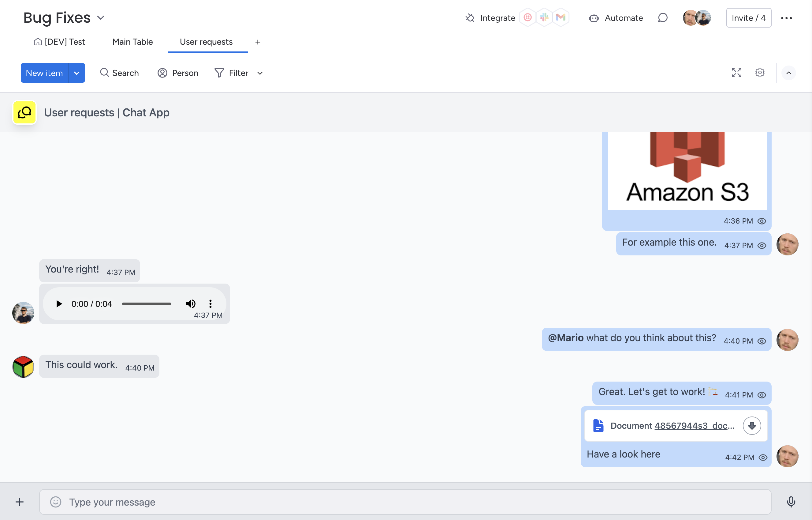Open the Bug Fixes board name dropdown
812x520 pixels.
(101, 18)
